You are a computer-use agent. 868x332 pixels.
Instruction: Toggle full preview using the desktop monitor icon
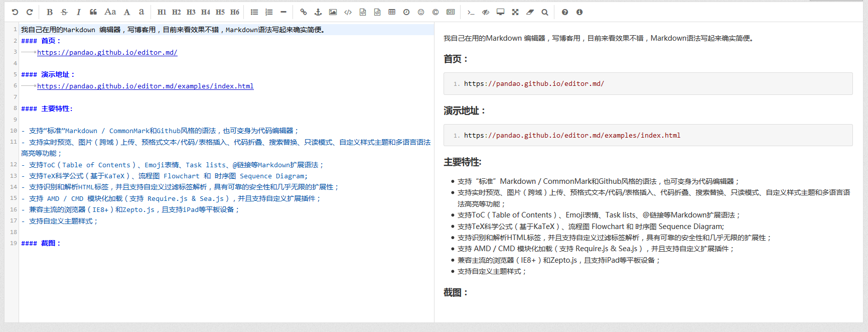[500, 12]
